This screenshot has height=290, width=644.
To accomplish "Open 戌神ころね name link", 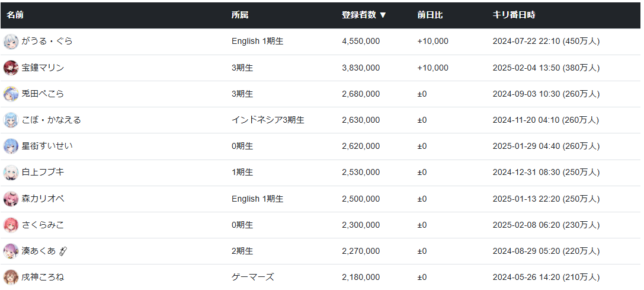I will point(43,277).
